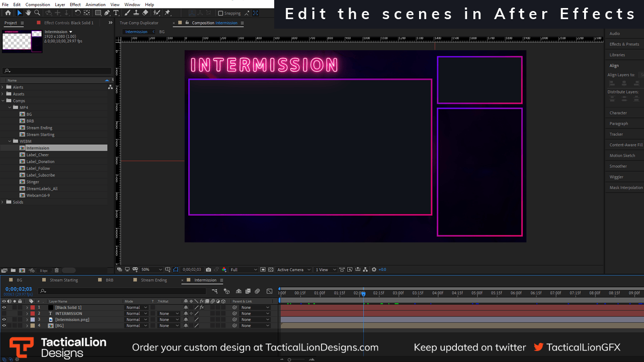
Task: Open the Effects & Presets panel
Action: point(624,44)
